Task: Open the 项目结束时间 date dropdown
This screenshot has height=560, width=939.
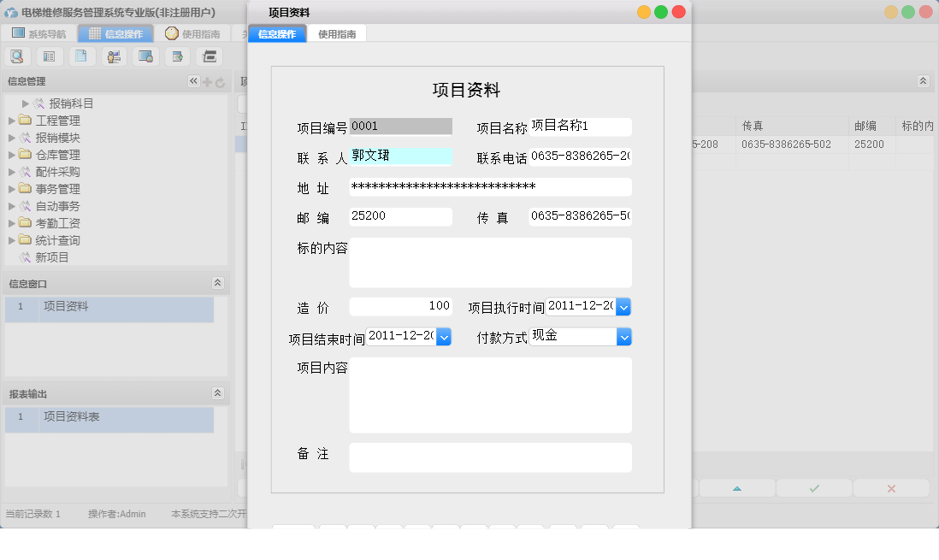Action: (444, 337)
